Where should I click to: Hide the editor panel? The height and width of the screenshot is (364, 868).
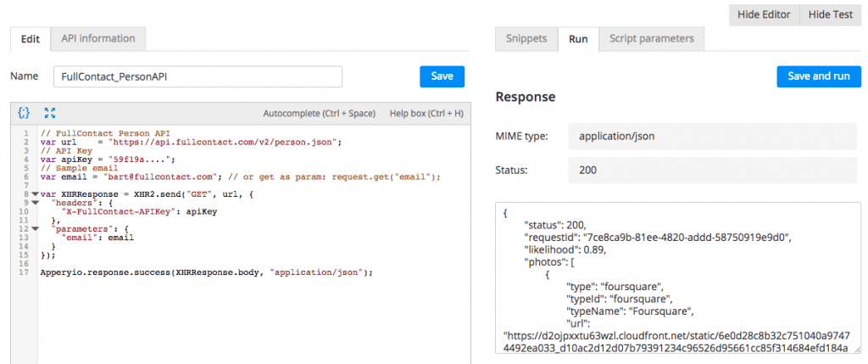pyautogui.click(x=764, y=14)
